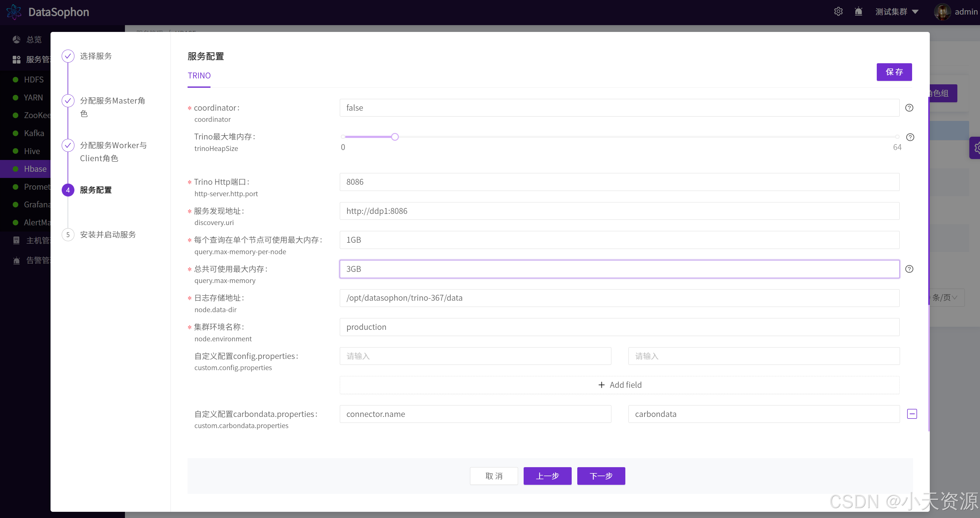Click the connector.name key field
980x518 pixels.
475,414
